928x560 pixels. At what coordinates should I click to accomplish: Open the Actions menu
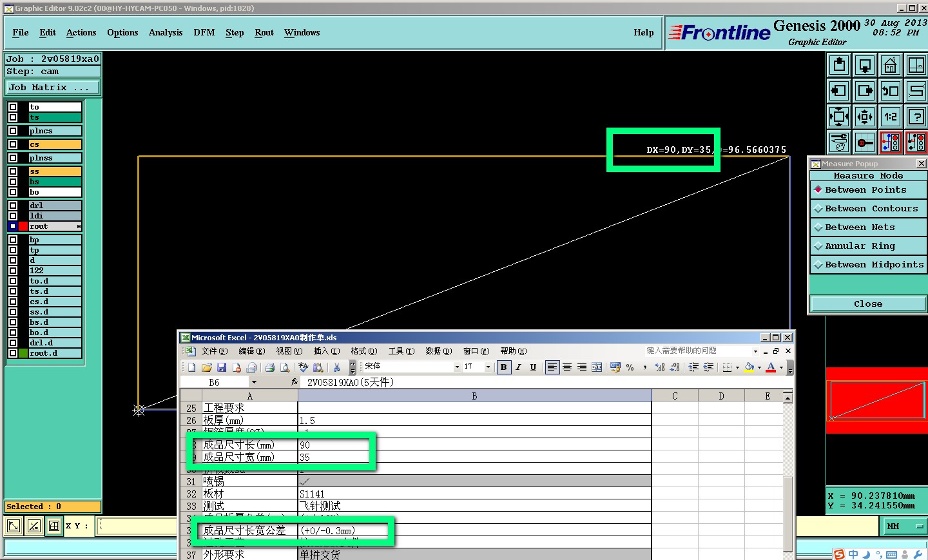81,33
